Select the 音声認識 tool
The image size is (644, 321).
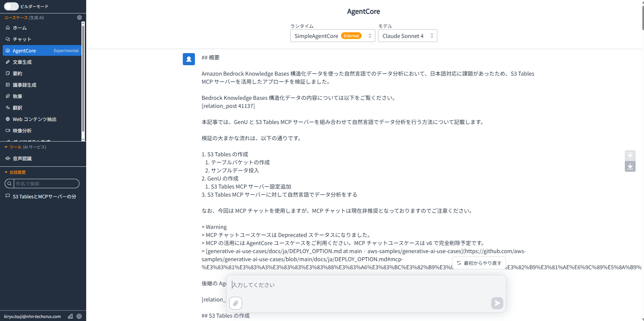pos(23,158)
